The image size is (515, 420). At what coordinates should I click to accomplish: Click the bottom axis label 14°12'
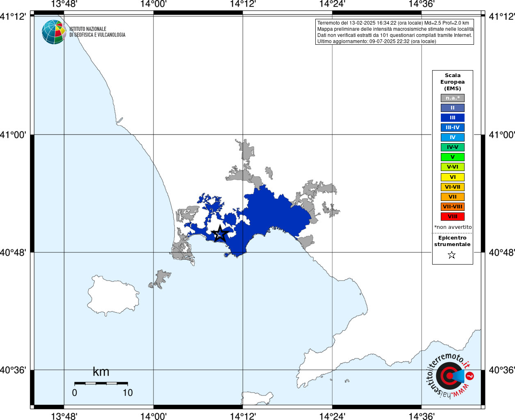tap(243, 416)
